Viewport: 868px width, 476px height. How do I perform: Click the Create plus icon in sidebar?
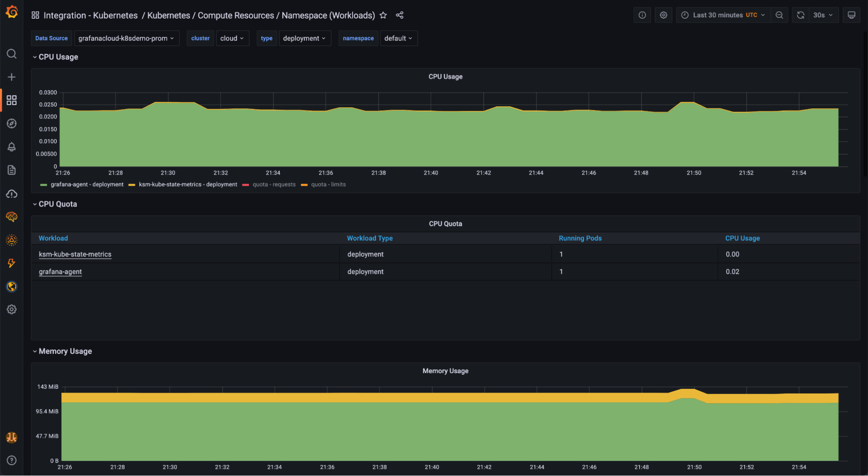12,77
